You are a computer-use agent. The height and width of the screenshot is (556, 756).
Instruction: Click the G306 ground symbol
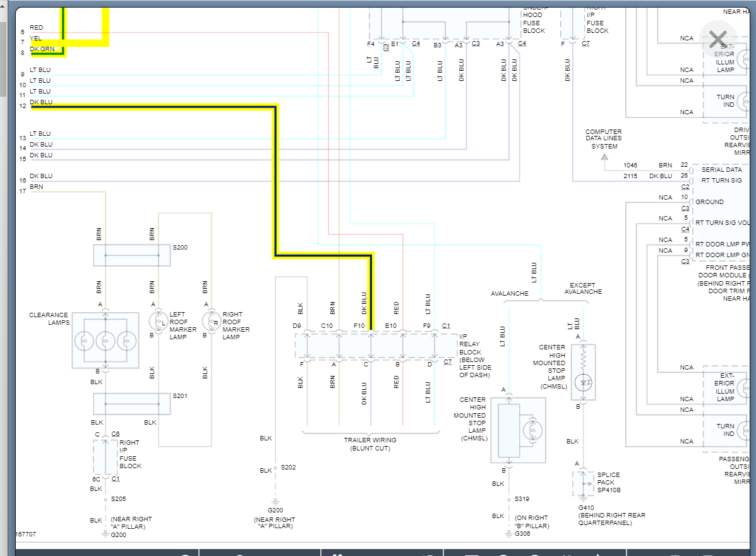tap(508, 533)
